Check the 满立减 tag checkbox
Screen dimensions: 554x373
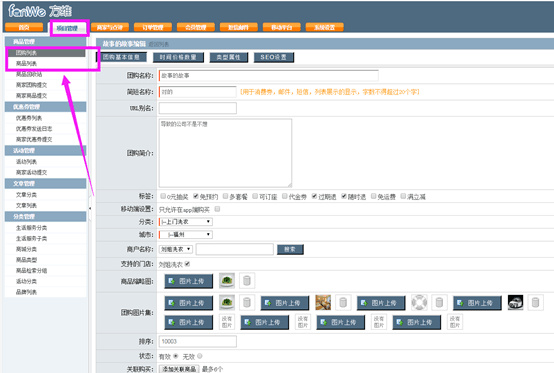pyautogui.click(x=403, y=196)
